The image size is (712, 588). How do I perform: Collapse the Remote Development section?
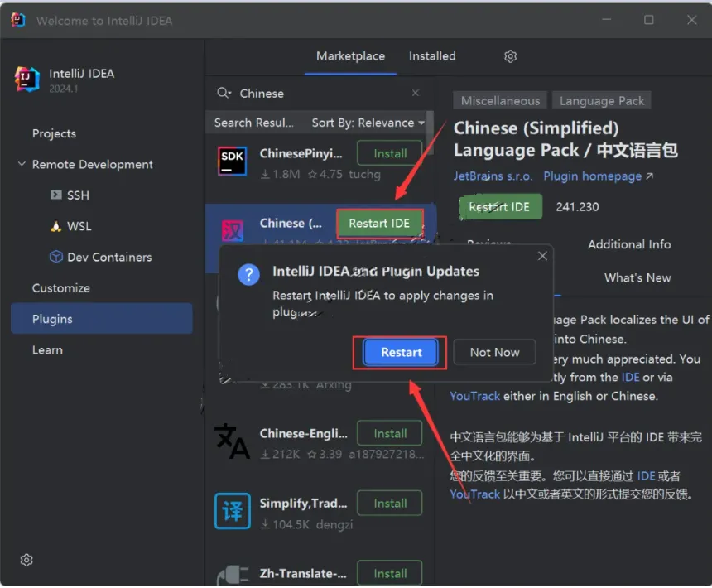coord(22,164)
